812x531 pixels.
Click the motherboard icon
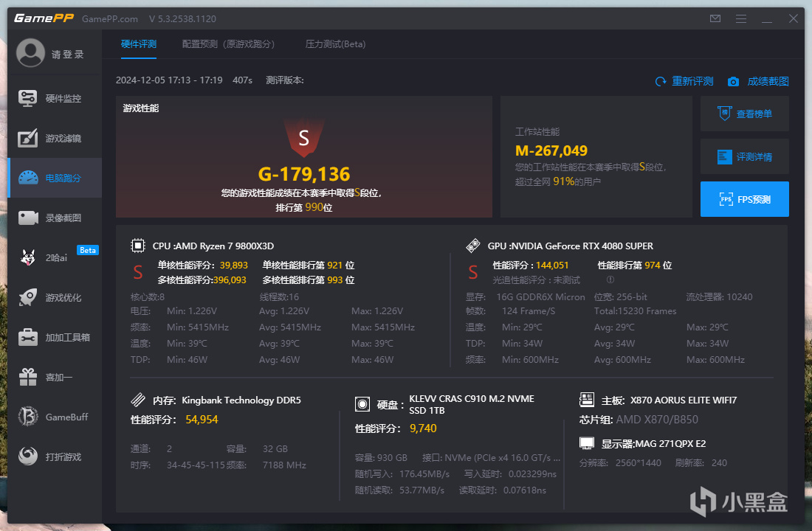(x=587, y=400)
